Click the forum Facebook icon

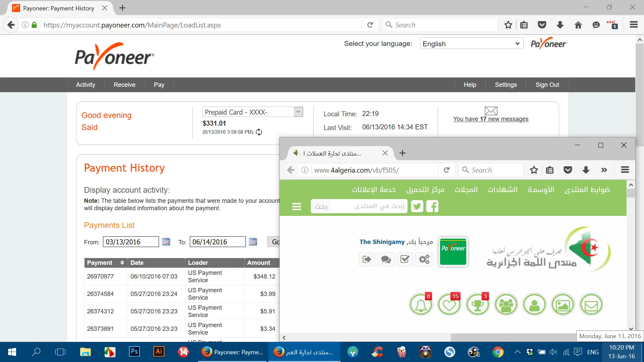click(x=432, y=206)
